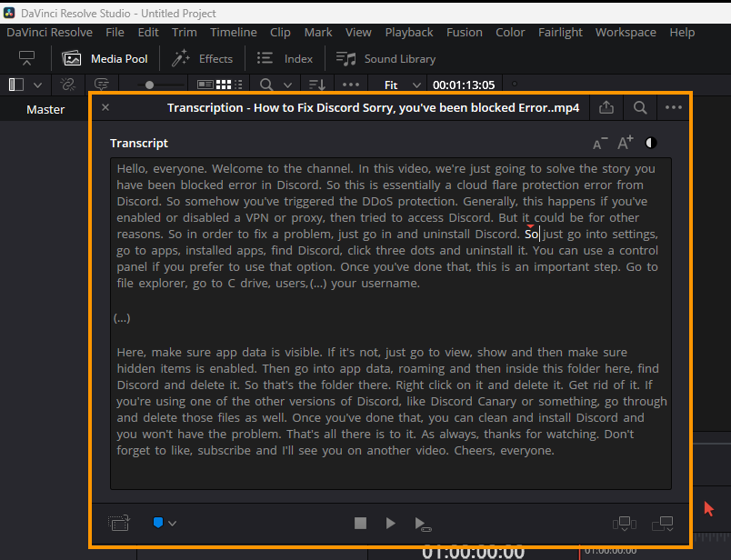This screenshot has width=731, height=560.
Task: Open media pool three-dot options
Action: (351, 85)
